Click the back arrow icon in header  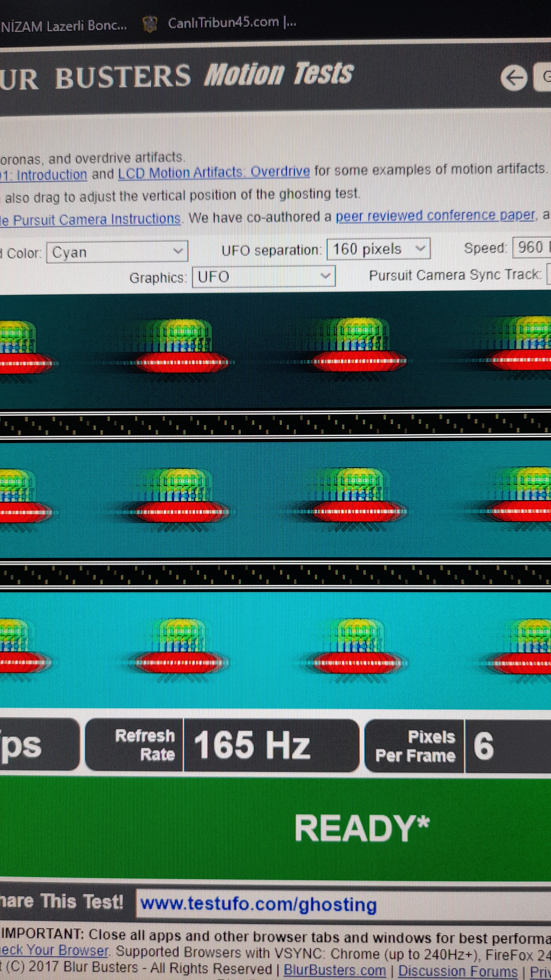coord(514,78)
